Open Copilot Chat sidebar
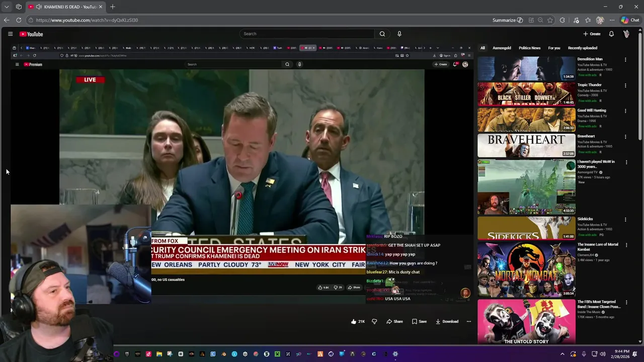This screenshot has height=362, width=644. pyautogui.click(x=630, y=20)
